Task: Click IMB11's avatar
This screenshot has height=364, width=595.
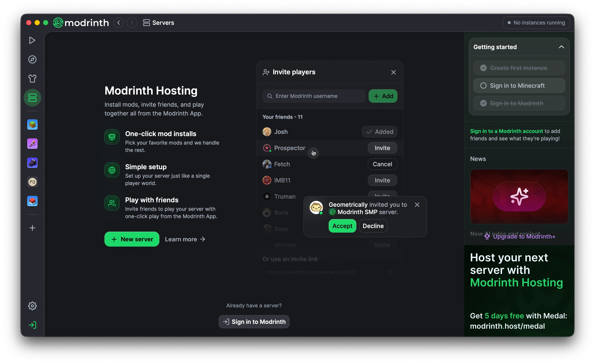Action: tap(267, 180)
